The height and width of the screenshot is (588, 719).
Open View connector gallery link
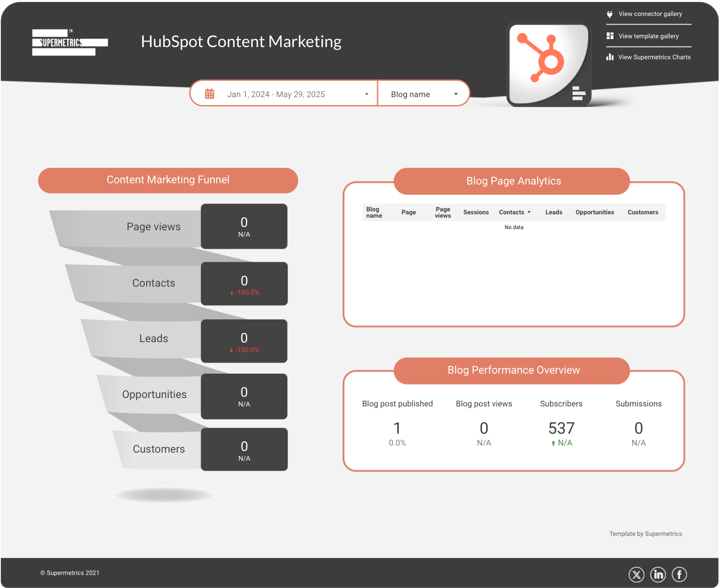click(650, 14)
